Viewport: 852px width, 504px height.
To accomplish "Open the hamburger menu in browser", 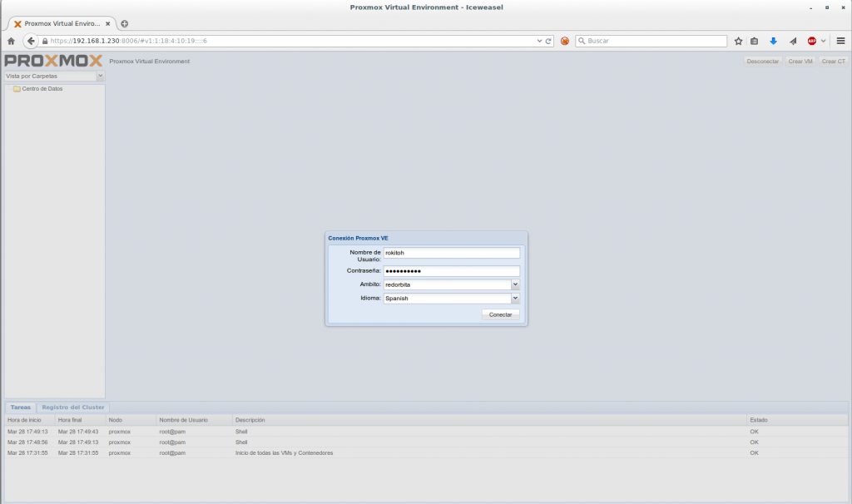I will (x=840, y=41).
